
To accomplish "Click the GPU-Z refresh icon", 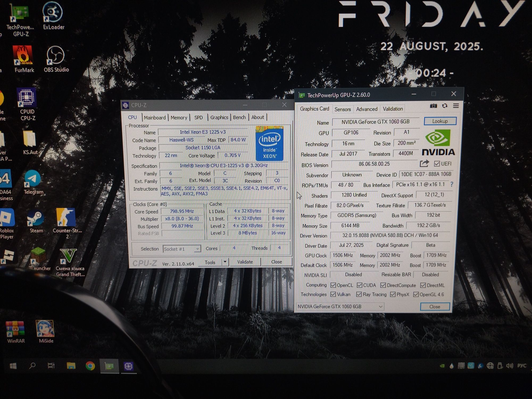I will point(444,106).
